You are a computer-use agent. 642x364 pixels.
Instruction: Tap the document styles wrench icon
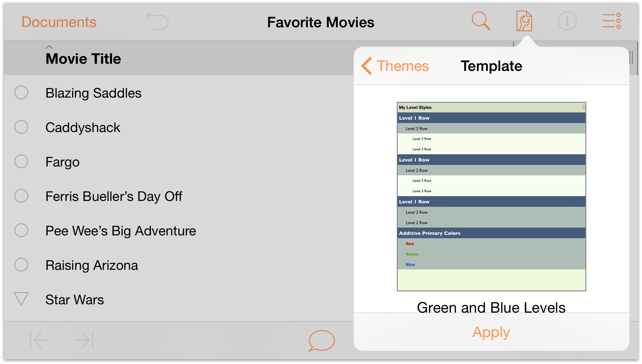pyautogui.click(x=524, y=21)
